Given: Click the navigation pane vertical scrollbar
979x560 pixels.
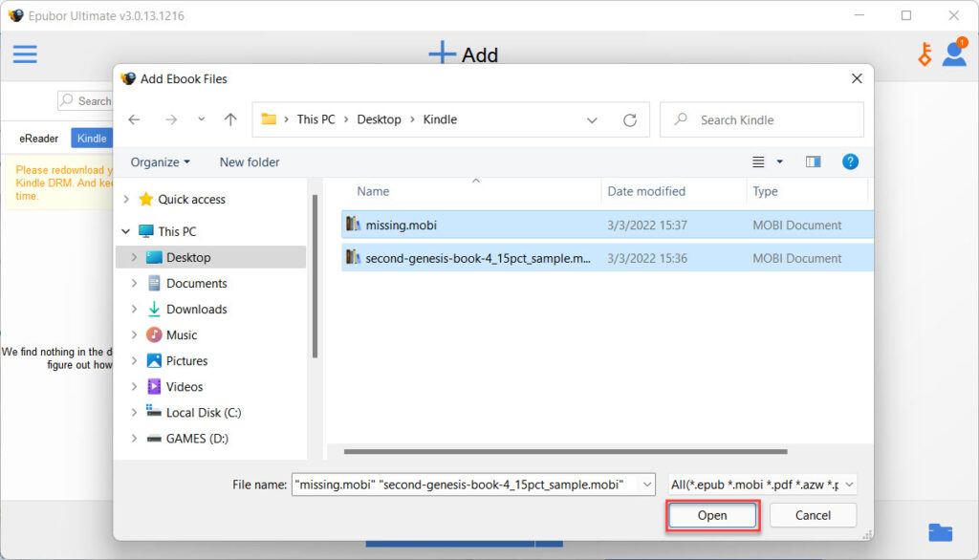Looking at the screenshot, I should (x=315, y=276).
